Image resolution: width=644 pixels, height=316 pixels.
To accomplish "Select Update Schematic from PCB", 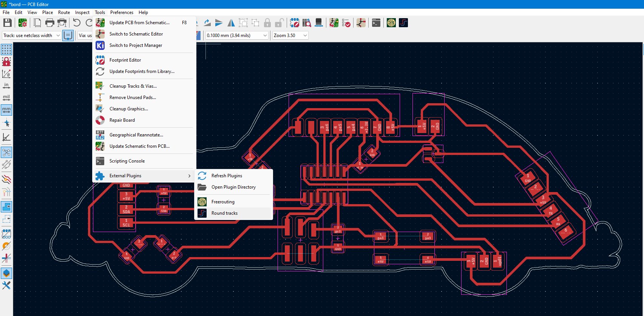I will 144,146.
